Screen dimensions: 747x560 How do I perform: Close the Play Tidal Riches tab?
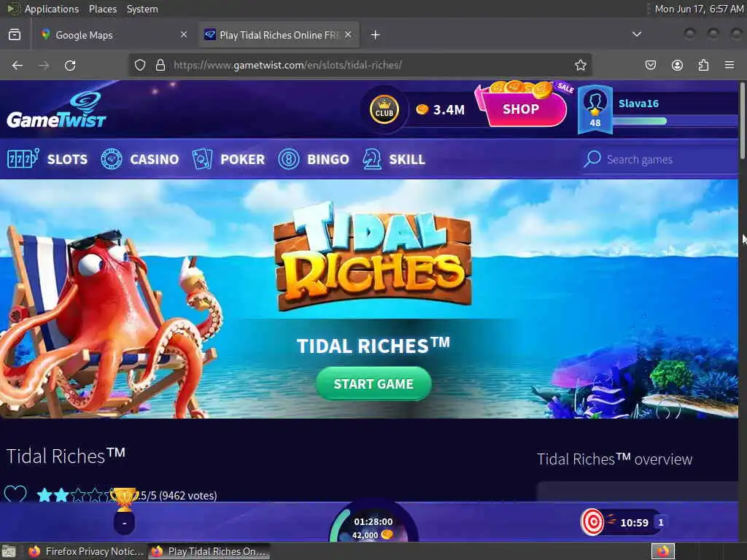pyautogui.click(x=348, y=34)
